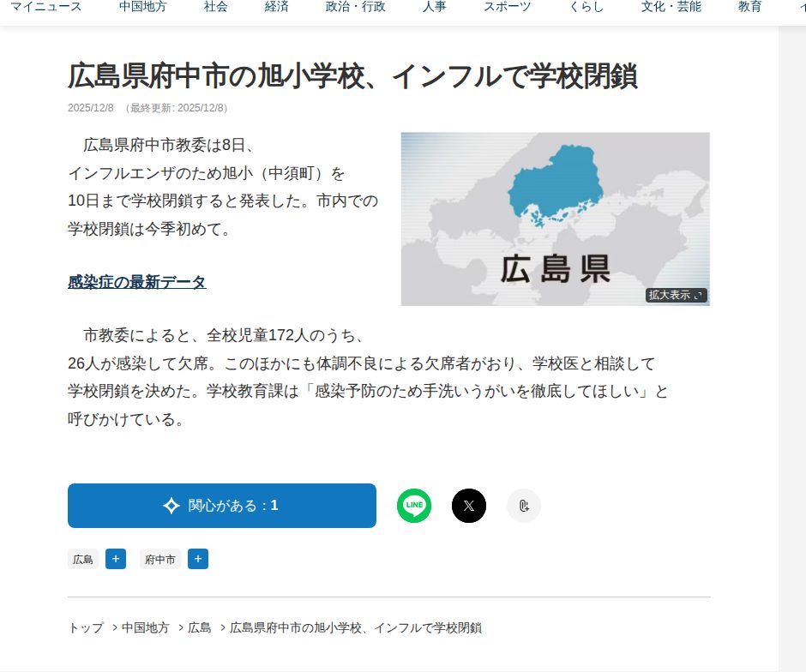Enlarge the map via 拡大表示 button
The width and height of the screenshot is (806, 672).
tap(676, 296)
